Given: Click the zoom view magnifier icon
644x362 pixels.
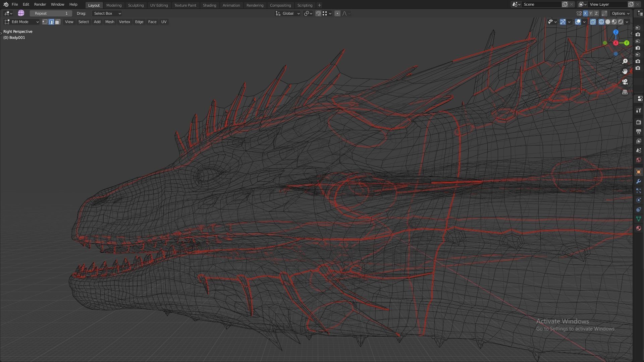Looking at the screenshot, I should [x=625, y=61].
